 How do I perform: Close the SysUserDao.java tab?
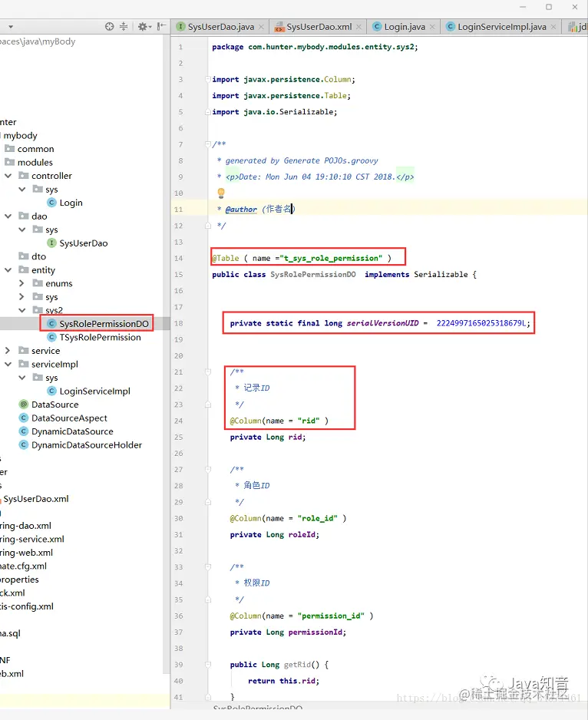coord(262,27)
